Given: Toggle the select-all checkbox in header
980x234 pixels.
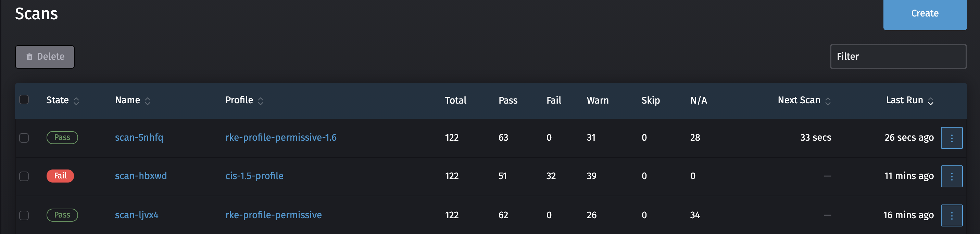Looking at the screenshot, I should 24,99.
